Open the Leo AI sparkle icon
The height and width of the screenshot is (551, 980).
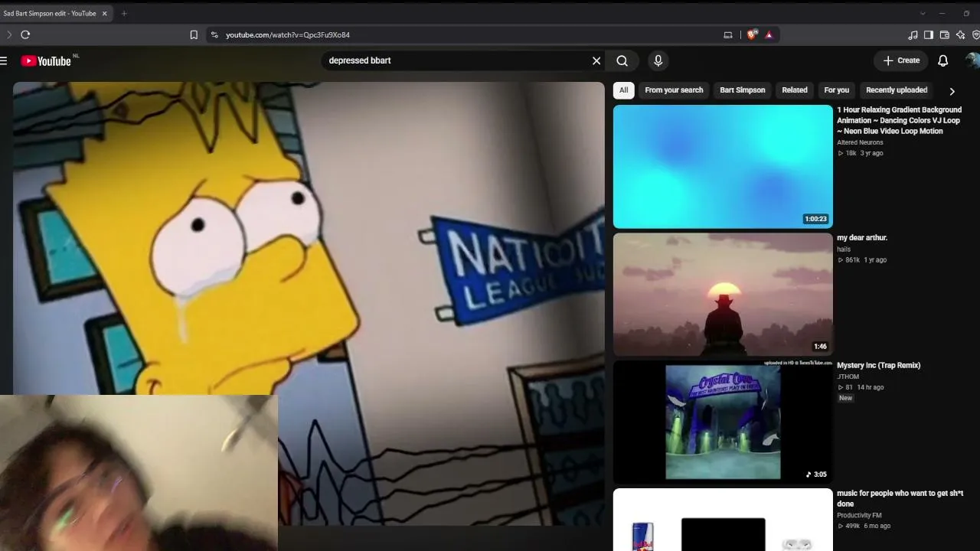[x=961, y=34]
